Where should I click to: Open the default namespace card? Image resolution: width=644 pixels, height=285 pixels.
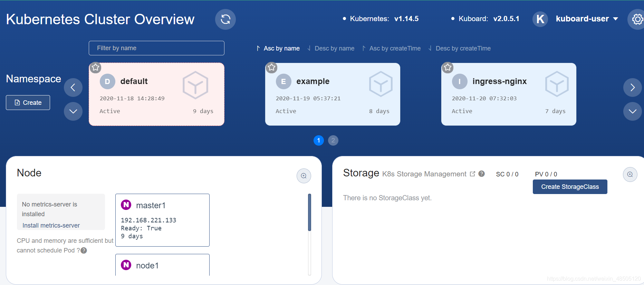(156, 94)
